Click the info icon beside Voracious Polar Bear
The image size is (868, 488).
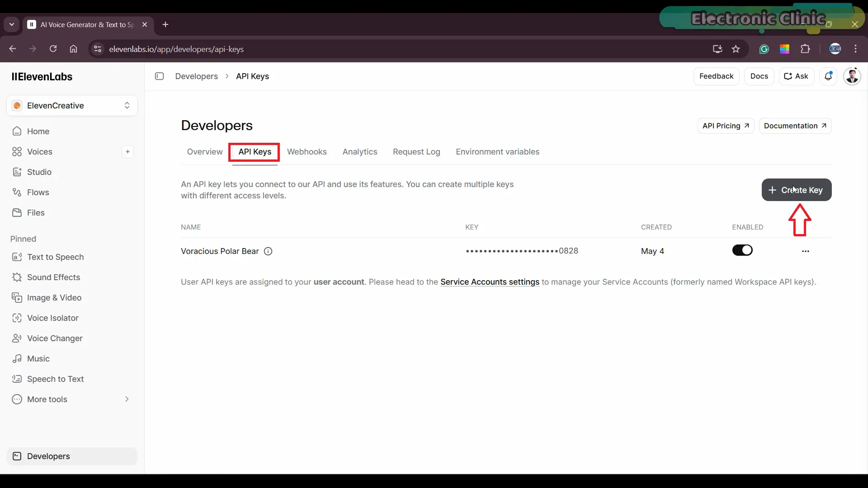268,251
